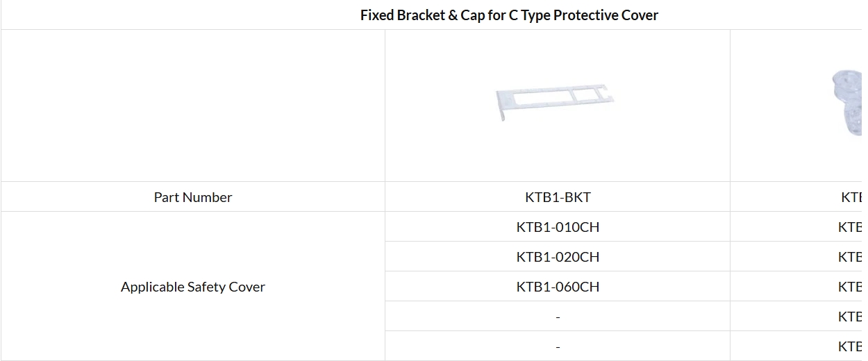
Task: Select the table title 'Fixed Bracket & Cap for C Type Protective Cover'
Action: click(509, 15)
